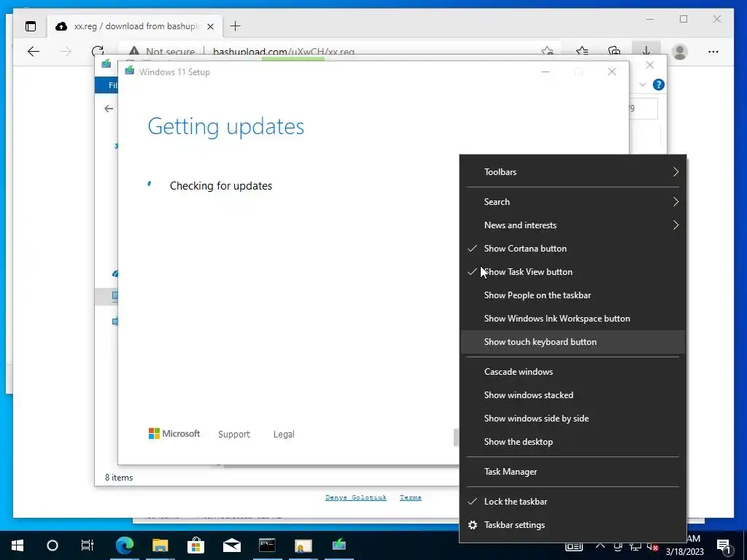Launch Microsoft Edge from the taskbar

pyautogui.click(x=125, y=545)
